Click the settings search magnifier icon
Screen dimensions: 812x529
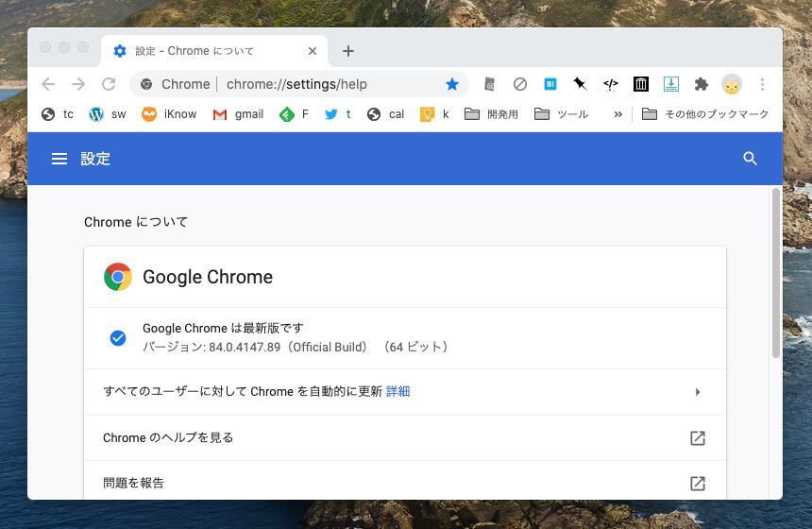[751, 159]
